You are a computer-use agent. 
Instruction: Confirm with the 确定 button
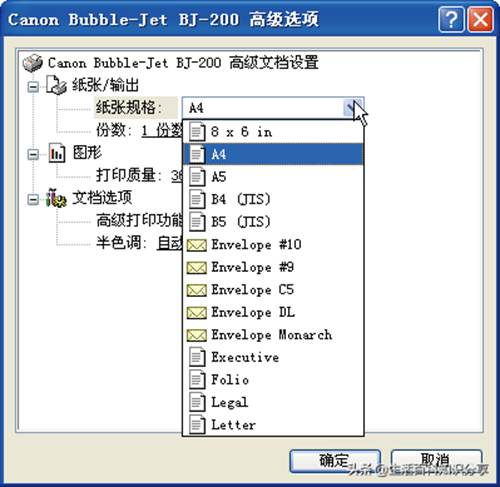[335, 461]
